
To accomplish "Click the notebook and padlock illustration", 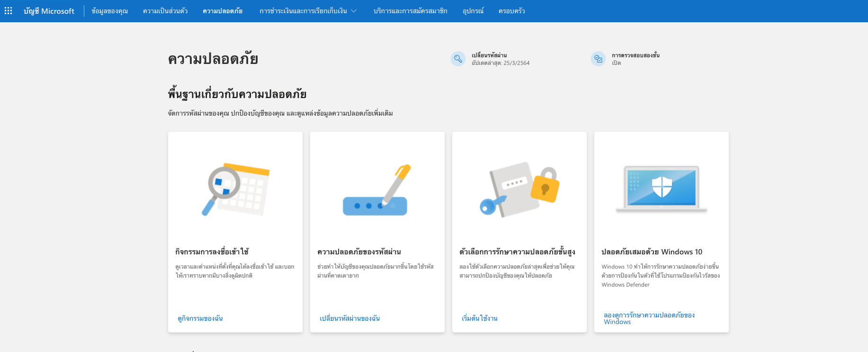I will [519, 190].
